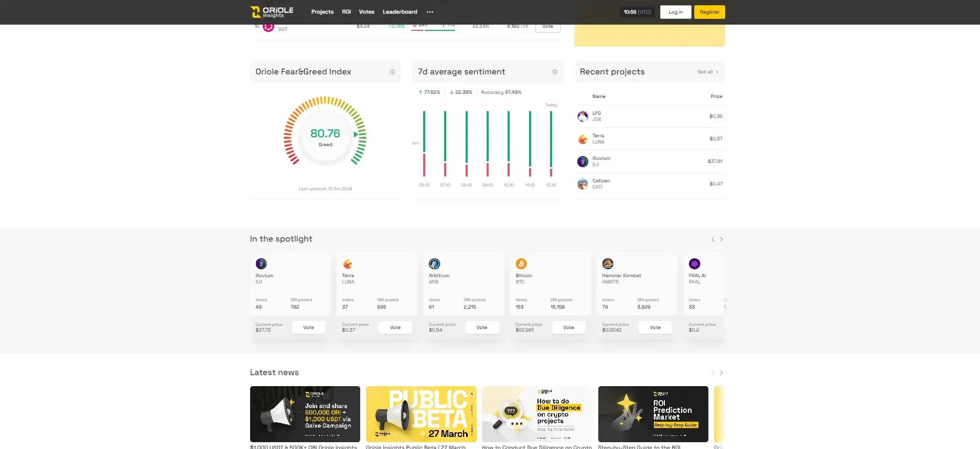Click the Log in button
This screenshot has height=449, width=980.
(x=675, y=12)
